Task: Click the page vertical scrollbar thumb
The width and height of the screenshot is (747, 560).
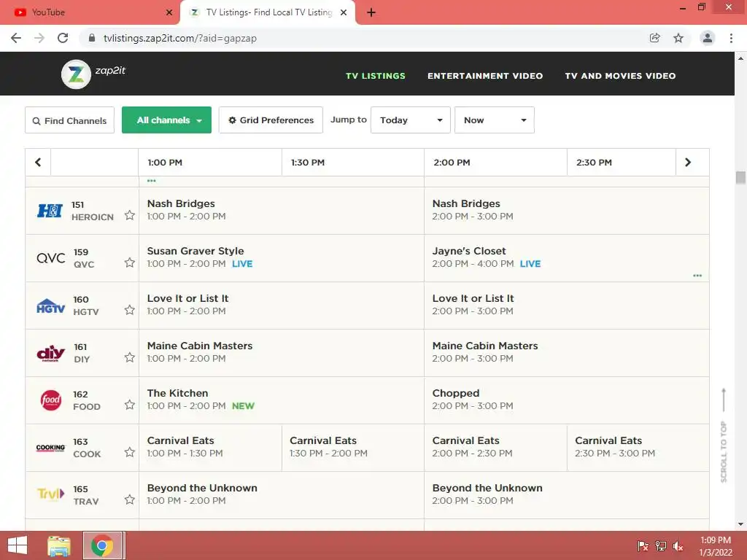Action: (740, 178)
